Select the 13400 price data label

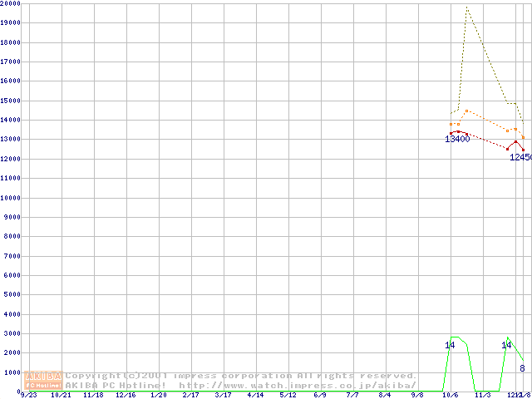point(457,139)
